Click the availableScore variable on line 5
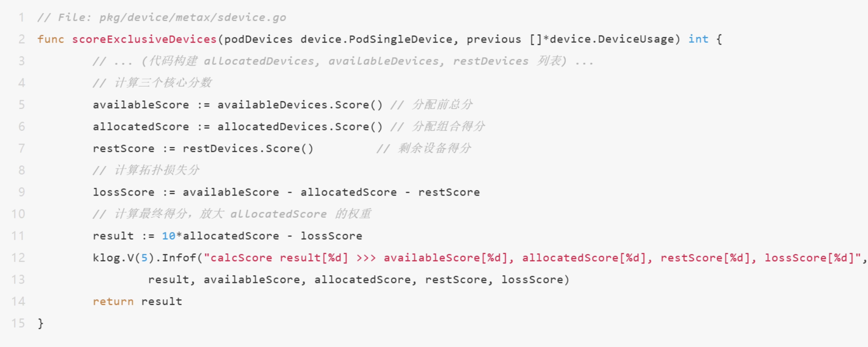Image resolution: width=868 pixels, height=347 pixels. 141,105
